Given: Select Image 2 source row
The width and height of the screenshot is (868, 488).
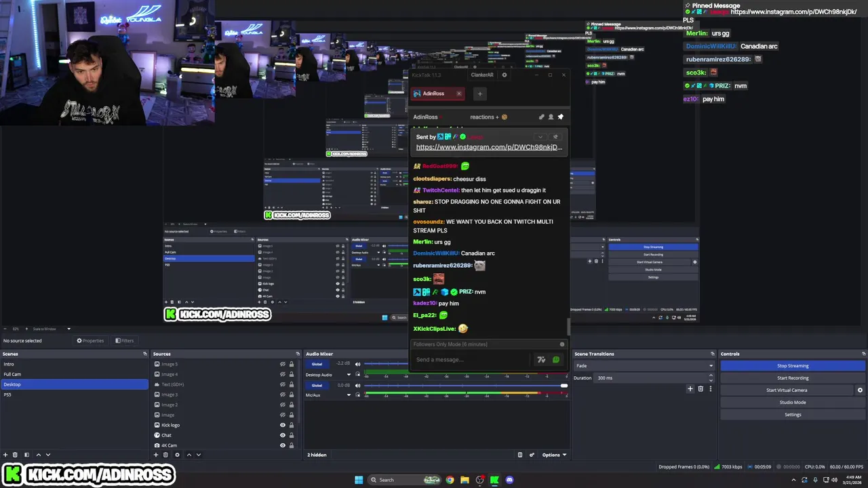Looking at the screenshot, I should point(224,405).
